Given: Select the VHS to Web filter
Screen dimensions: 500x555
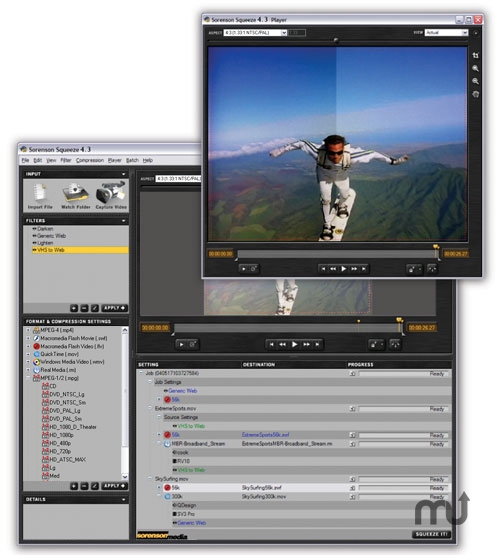Looking at the screenshot, I should (x=80, y=250).
